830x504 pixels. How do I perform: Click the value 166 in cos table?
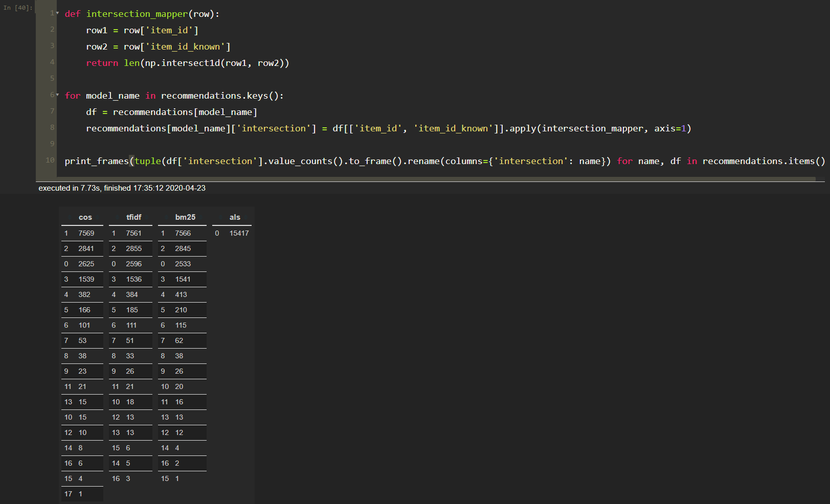pos(84,310)
